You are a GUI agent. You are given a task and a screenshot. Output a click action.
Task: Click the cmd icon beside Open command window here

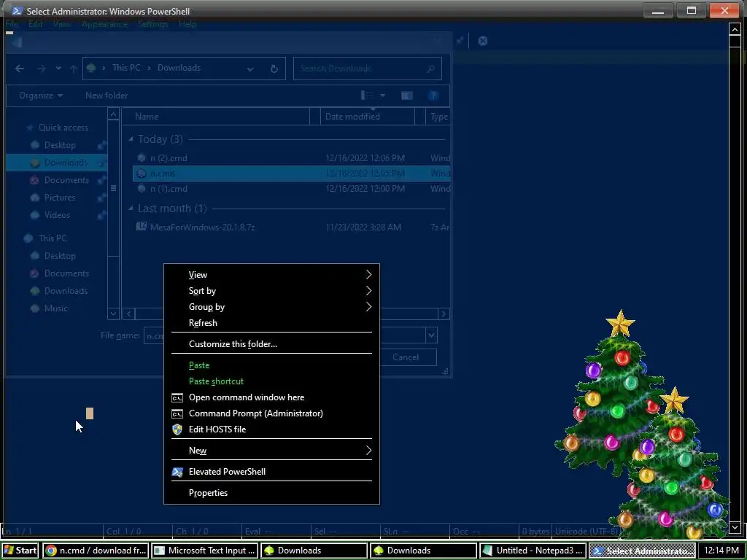click(177, 397)
